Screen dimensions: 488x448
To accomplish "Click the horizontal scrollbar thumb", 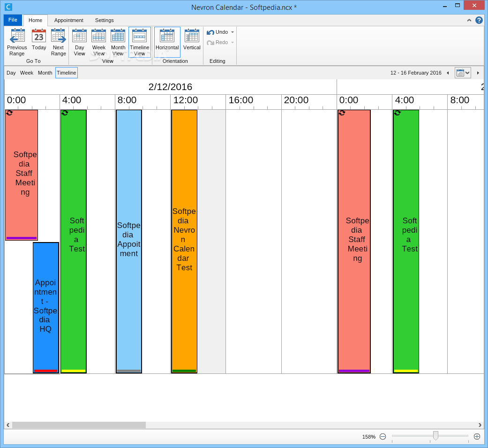I will [79, 425].
